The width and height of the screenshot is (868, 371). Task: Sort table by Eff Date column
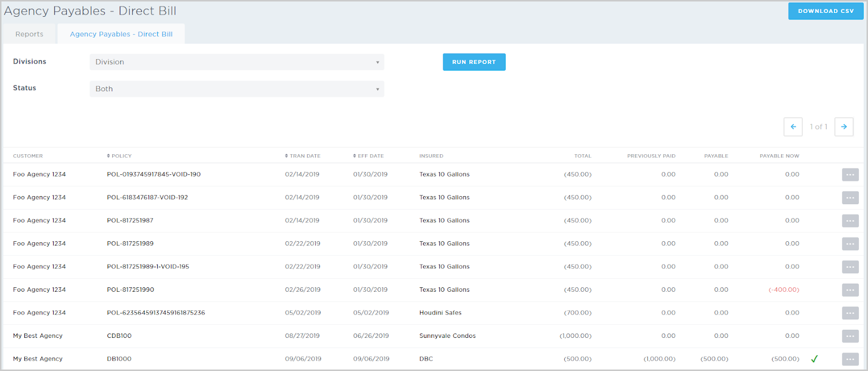pyautogui.click(x=368, y=156)
